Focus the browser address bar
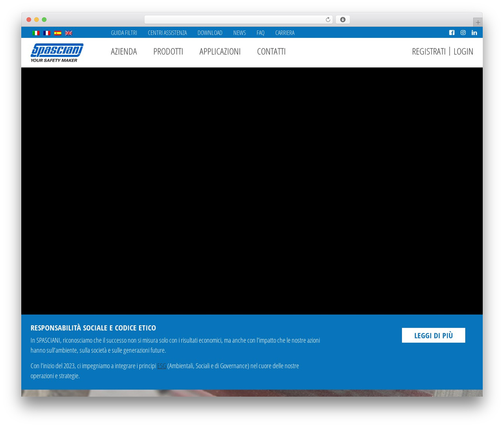The width and height of the screenshot is (504, 427). 238,20
